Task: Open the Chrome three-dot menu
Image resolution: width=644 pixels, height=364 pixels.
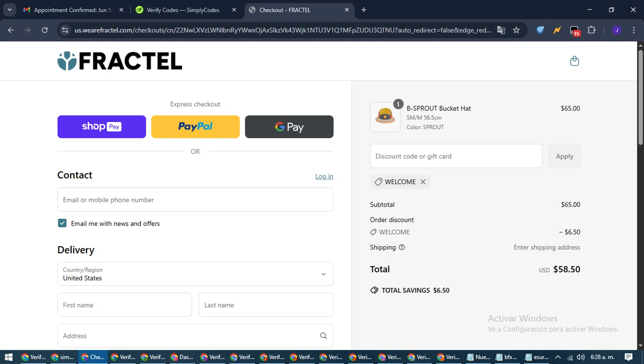Action: [x=634, y=30]
